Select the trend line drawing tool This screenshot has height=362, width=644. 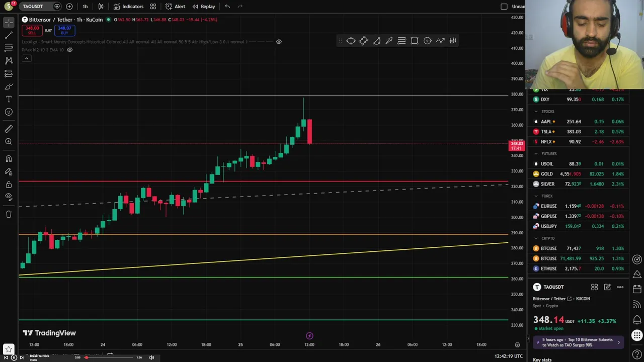(x=9, y=35)
